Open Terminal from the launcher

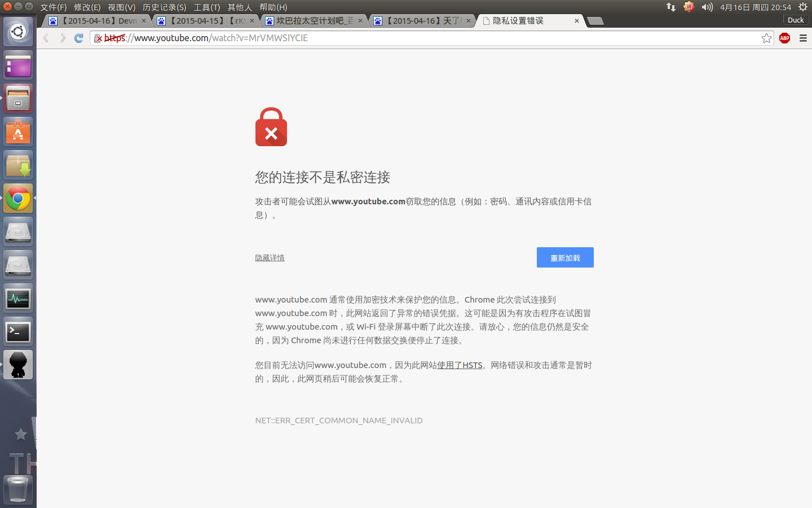click(18, 332)
